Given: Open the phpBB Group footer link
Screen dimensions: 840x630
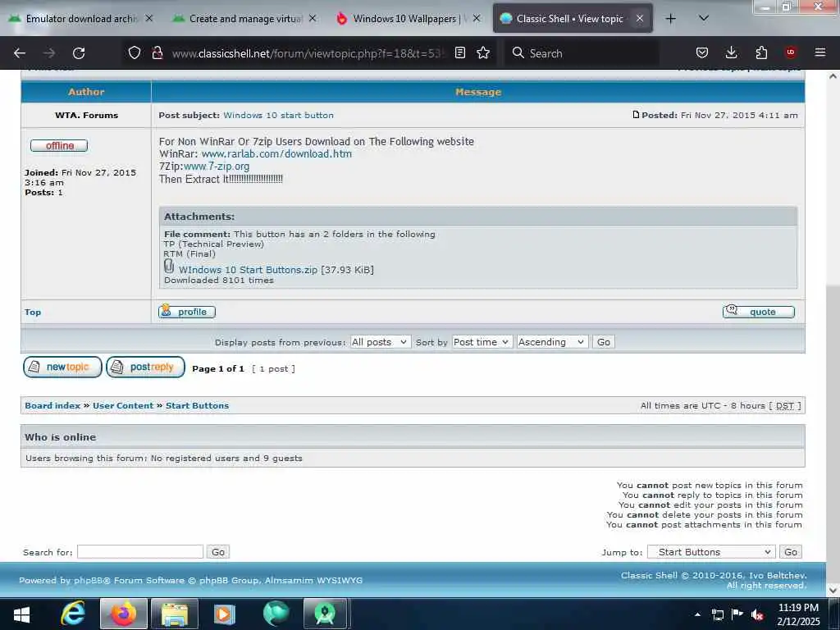Looking at the screenshot, I should pyautogui.click(x=230, y=580).
